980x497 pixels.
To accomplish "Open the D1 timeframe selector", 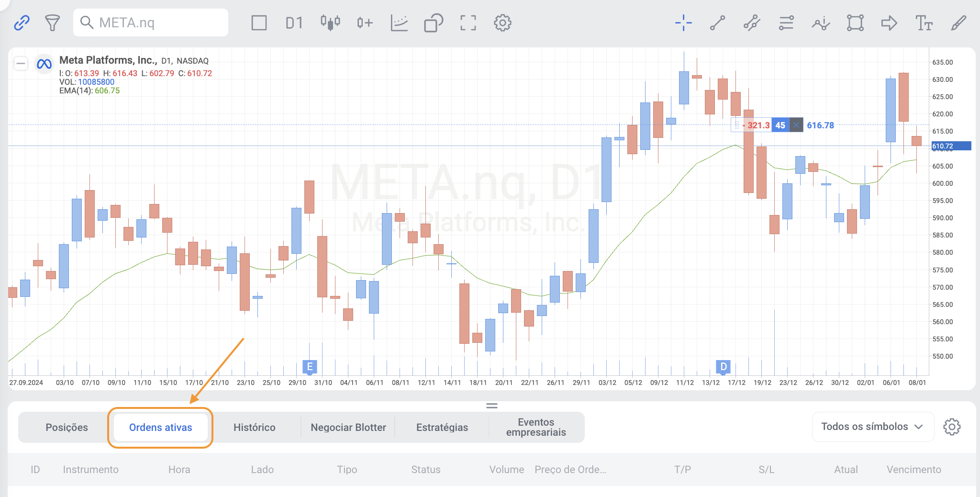I will click(x=294, y=23).
